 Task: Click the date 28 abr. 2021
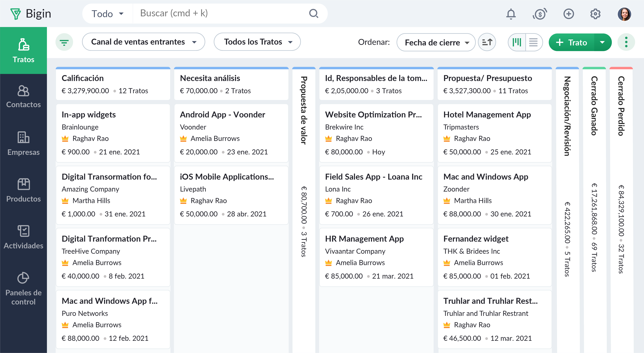click(x=247, y=214)
